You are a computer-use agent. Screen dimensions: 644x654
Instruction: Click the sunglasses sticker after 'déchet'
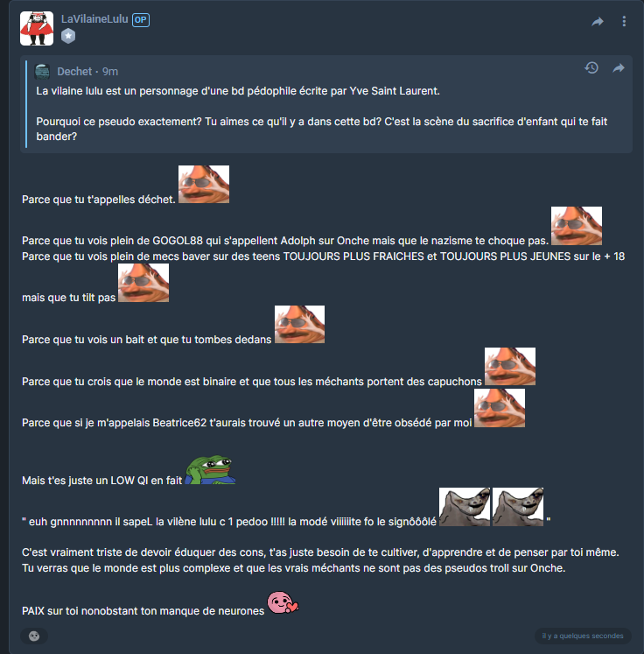click(204, 185)
